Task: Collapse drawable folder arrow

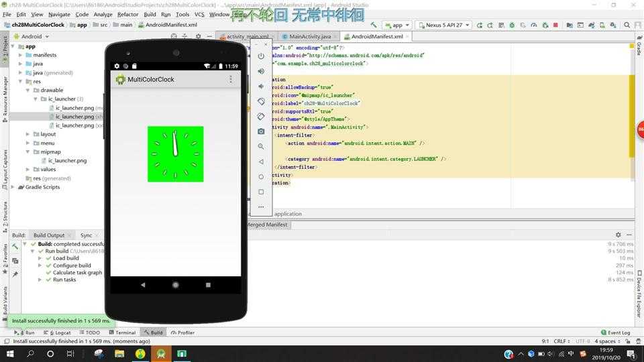Action: (28, 90)
